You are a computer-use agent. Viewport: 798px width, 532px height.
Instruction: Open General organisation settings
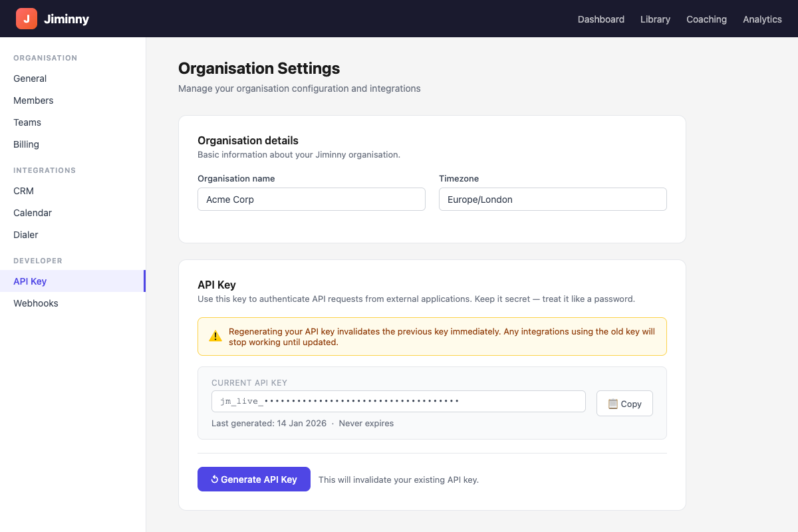[x=30, y=78]
